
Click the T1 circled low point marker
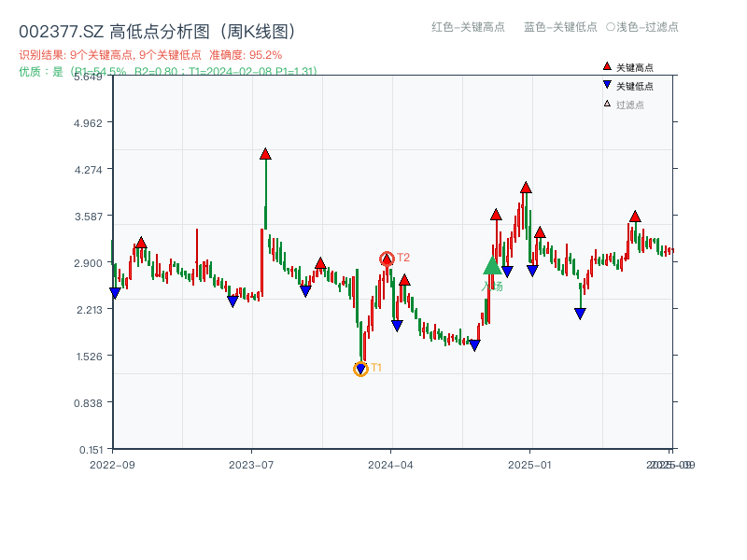[x=360, y=369]
